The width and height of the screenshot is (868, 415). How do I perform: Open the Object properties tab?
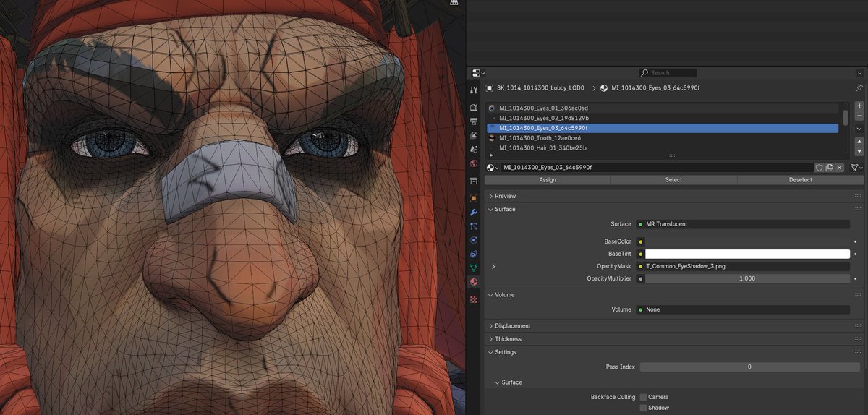point(474,198)
